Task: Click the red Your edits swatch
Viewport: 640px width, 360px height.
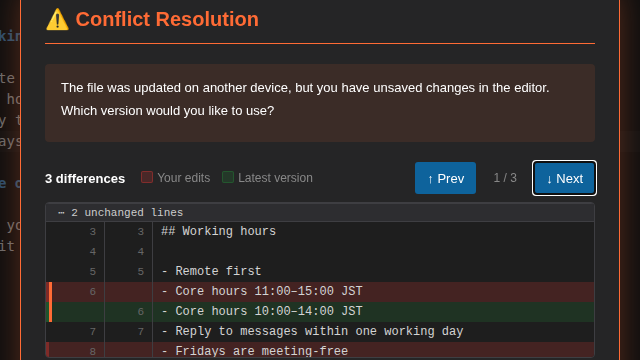Action: [x=147, y=177]
